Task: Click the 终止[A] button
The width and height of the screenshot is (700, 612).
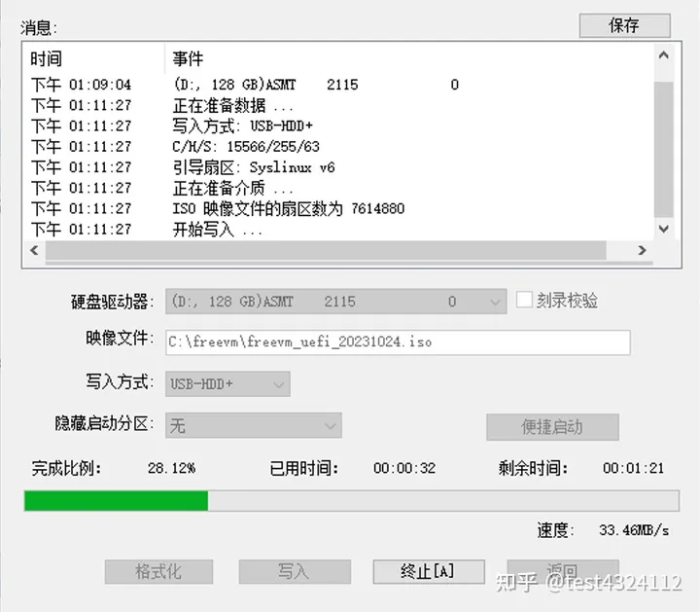Action: click(x=429, y=571)
